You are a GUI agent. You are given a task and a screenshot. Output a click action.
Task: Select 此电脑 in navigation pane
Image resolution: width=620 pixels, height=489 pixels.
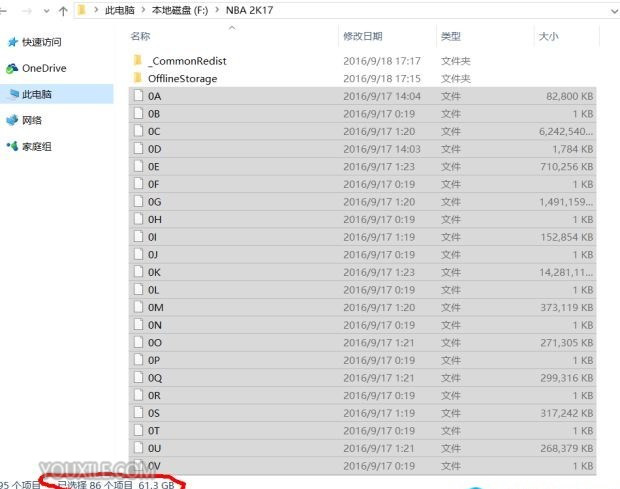(36, 94)
